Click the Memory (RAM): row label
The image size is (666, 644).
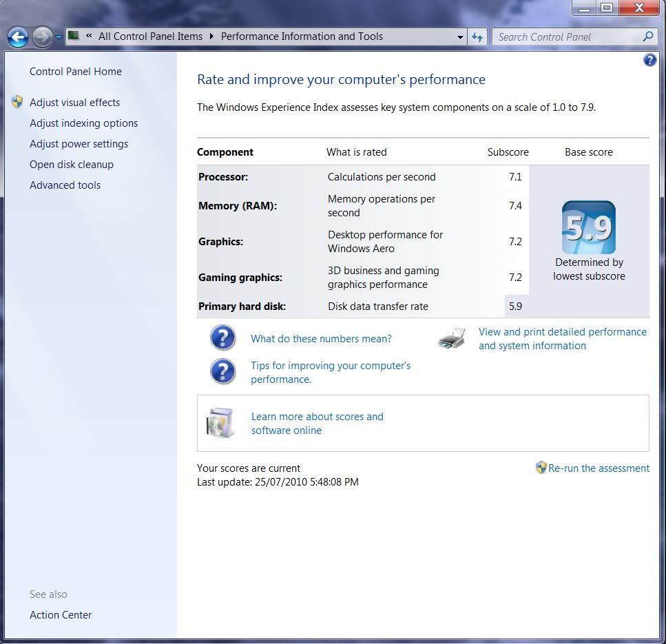pyautogui.click(x=238, y=206)
